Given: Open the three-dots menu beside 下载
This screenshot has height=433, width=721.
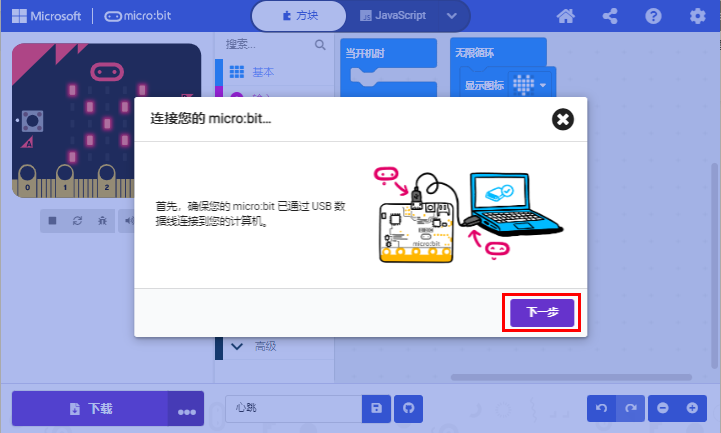Looking at the screenshot, I should click(186, 408).
